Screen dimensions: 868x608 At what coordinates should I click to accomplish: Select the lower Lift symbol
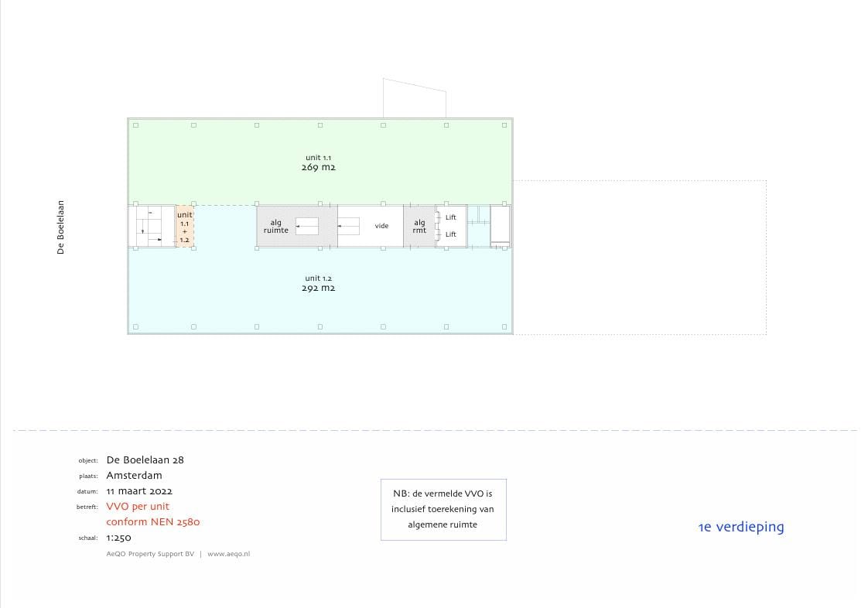pos(450,234)
